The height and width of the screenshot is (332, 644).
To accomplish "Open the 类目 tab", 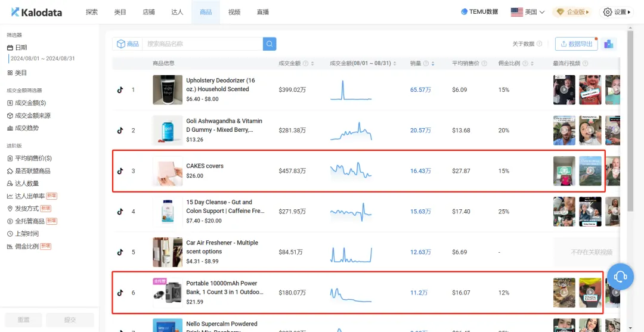I will [120, 12].
